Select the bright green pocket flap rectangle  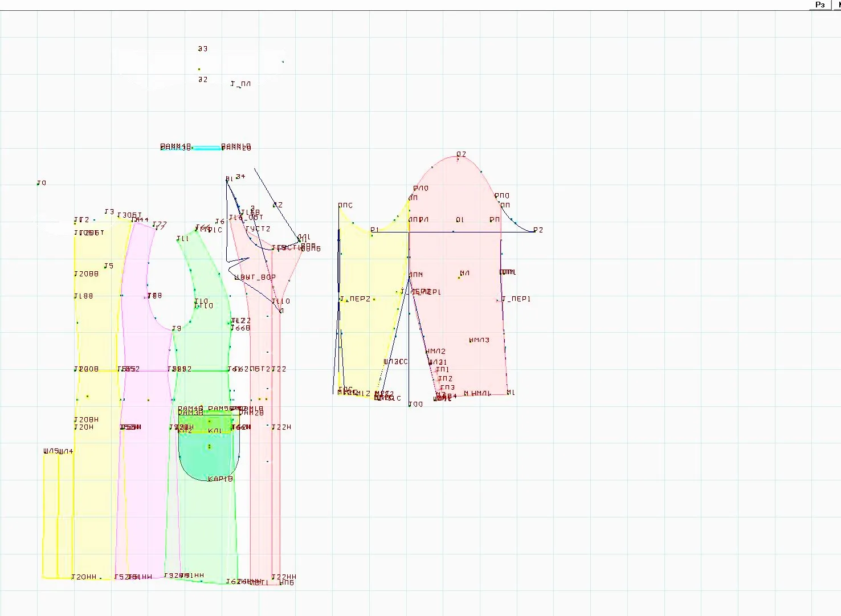pos(206,423)
